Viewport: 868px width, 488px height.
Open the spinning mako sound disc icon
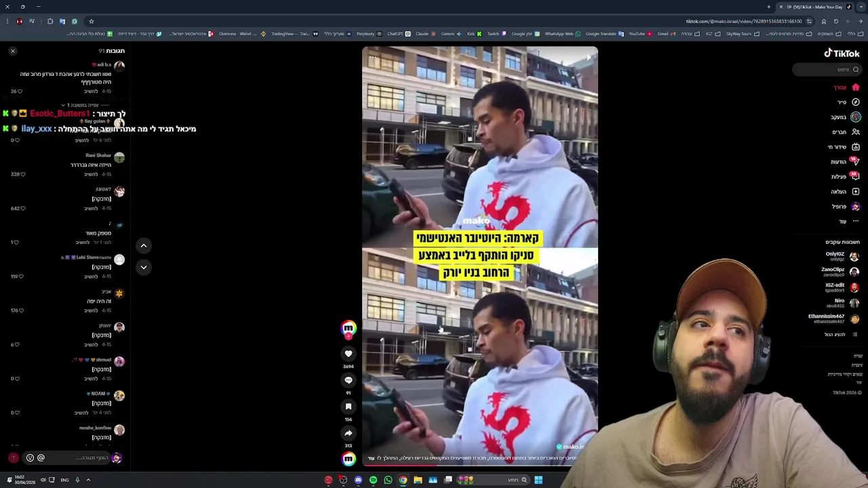349,459
